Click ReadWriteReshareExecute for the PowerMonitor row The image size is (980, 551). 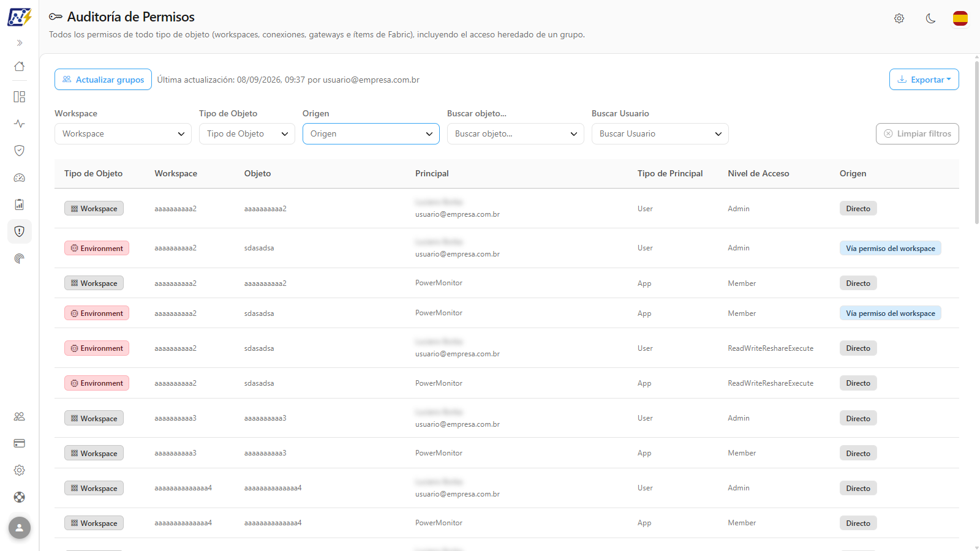(x=771, y=383)
